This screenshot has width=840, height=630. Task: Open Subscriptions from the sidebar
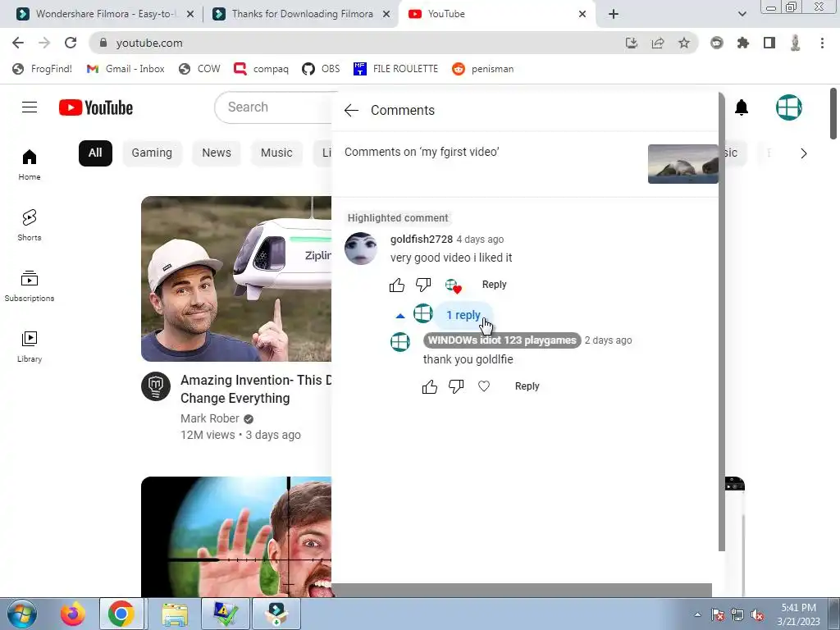pyautogui.click(x=29, y=286)
